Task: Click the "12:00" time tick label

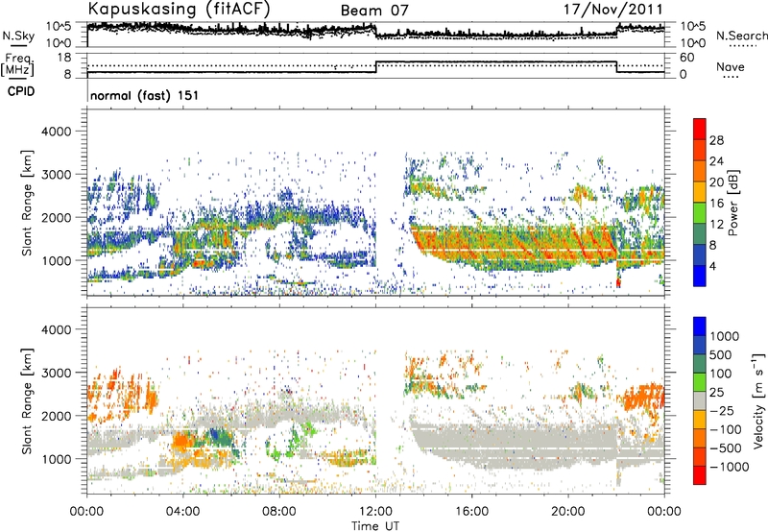Action: pos(375,512)
